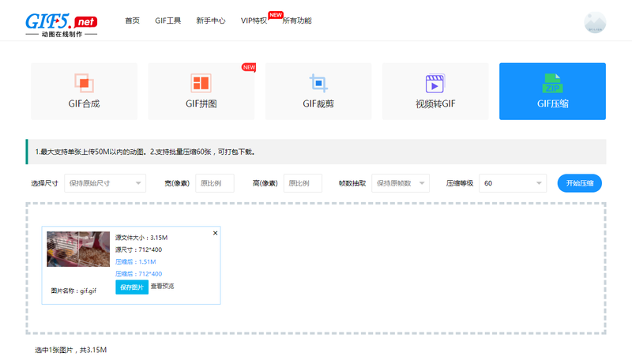Click the 压缩后：712*400 text
The image size is (632, 364).
point(139,274)
